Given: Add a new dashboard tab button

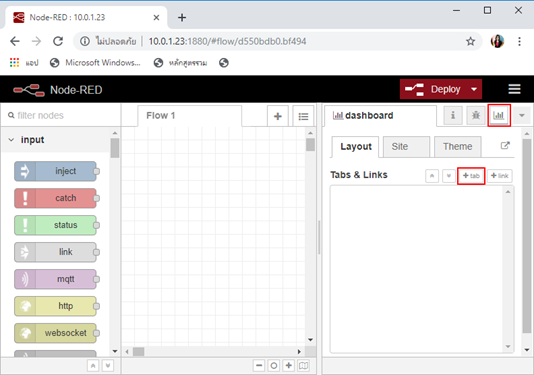Looking at the screenshot, I should (x=471, y=176).
